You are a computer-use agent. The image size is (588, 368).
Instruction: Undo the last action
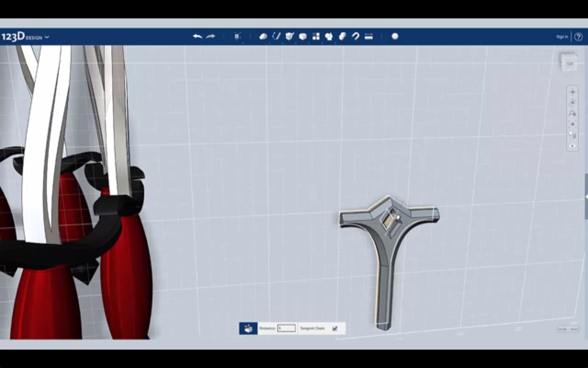[x=197, y=36]
